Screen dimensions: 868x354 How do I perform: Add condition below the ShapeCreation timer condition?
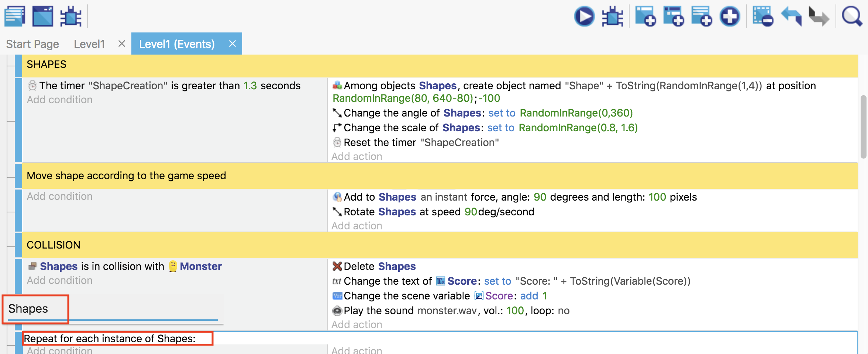pyautogui.click(x=60, y=100)
